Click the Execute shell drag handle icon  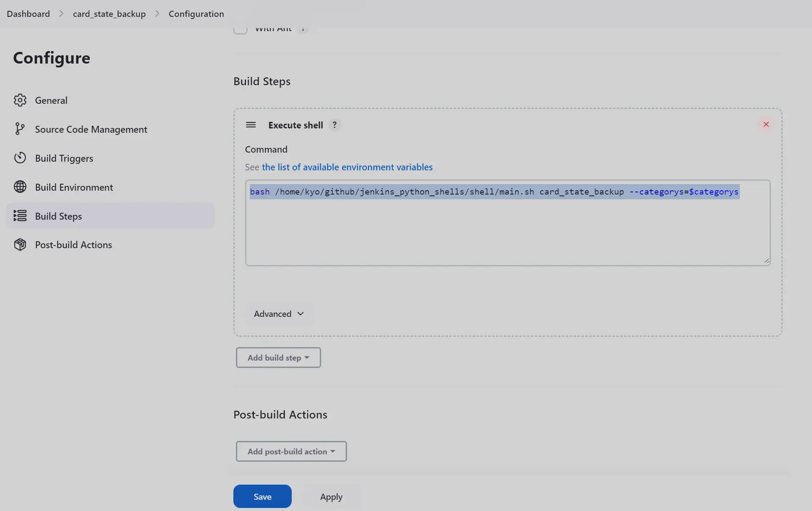click(x=251, y=125)
